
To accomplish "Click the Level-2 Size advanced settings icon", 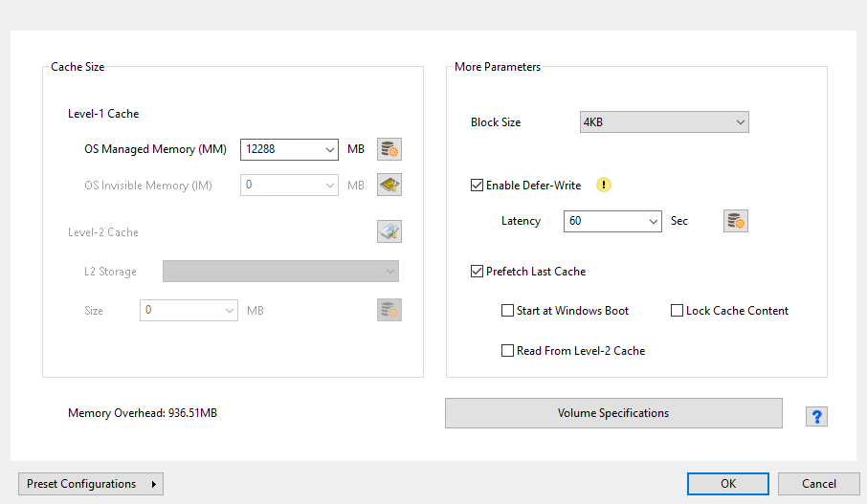I will tap(389, 310).
